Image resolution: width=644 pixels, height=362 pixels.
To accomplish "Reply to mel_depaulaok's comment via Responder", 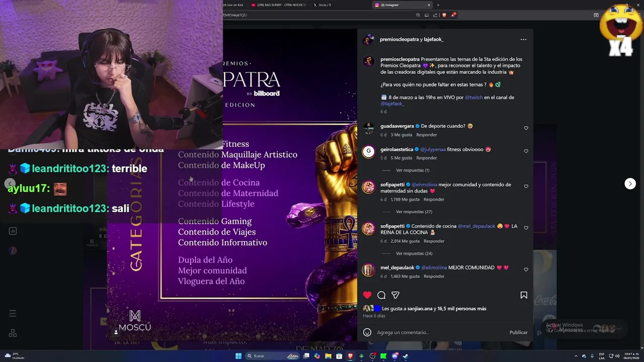I will (434, 277).
